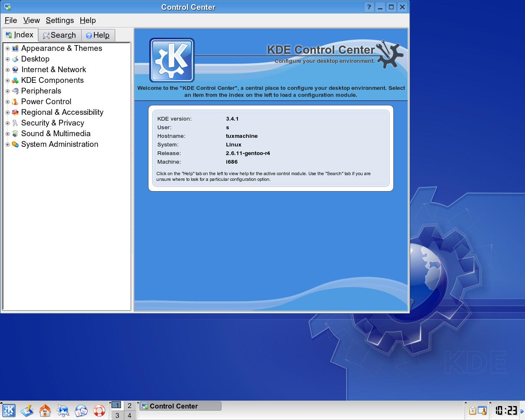Click the Power Control category icon
This screenshot has height=420, width=525.
[x=15, y=102]
